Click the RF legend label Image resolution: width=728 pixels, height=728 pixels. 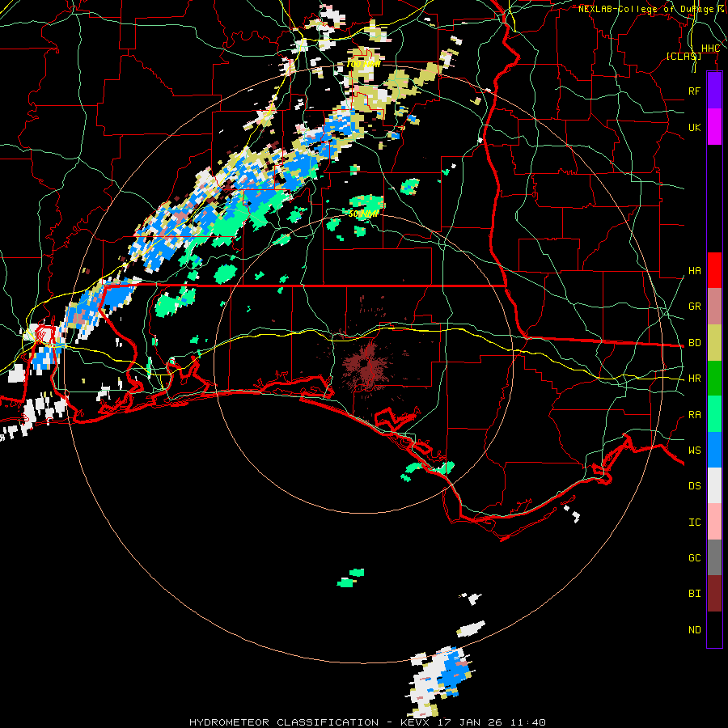point(694,91)
